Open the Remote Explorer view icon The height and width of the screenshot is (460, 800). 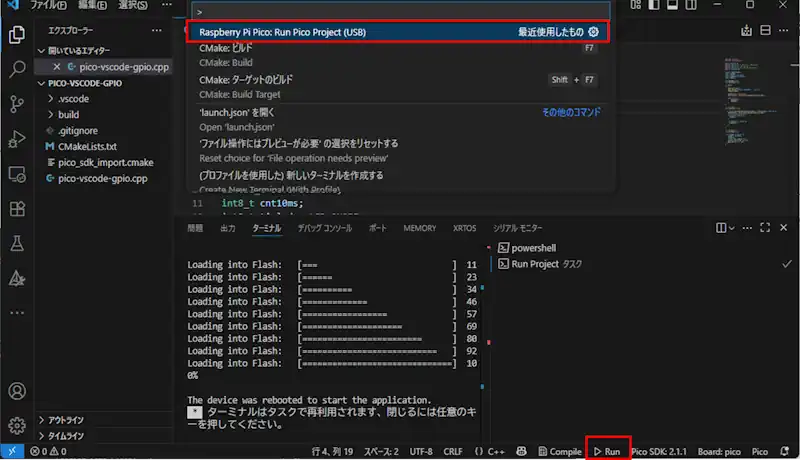17,174
